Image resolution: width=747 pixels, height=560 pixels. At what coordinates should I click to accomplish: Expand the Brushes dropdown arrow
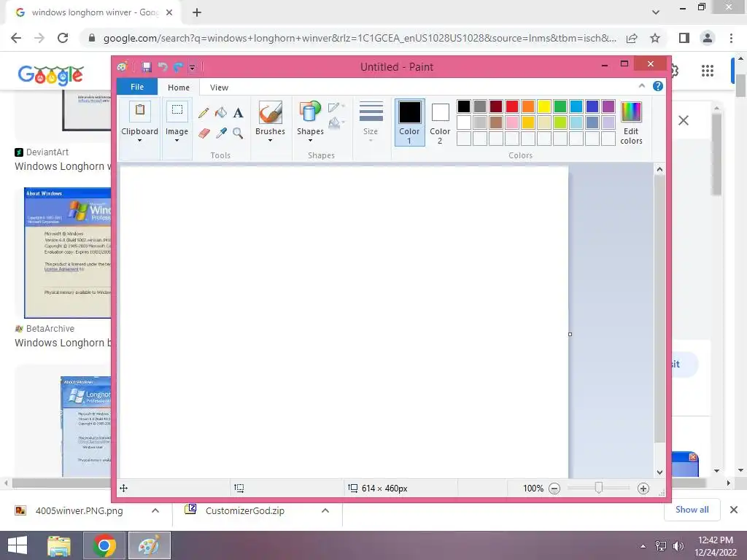tap(270, 141)
